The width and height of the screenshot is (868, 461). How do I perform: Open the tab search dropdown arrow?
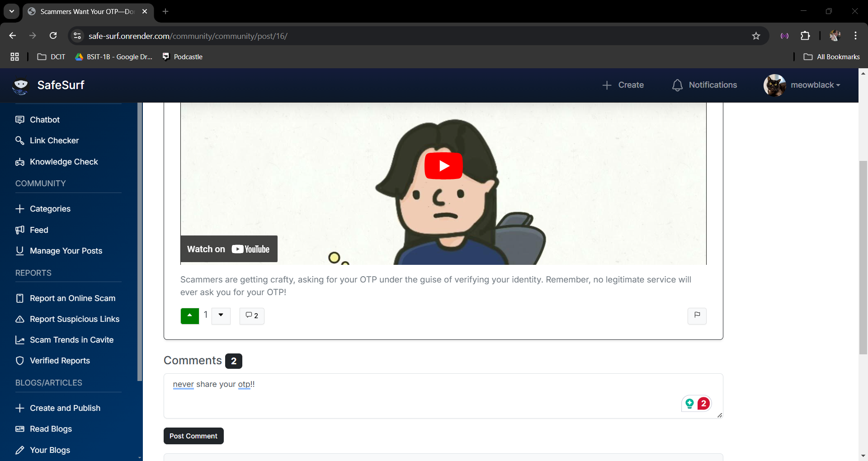12,11
